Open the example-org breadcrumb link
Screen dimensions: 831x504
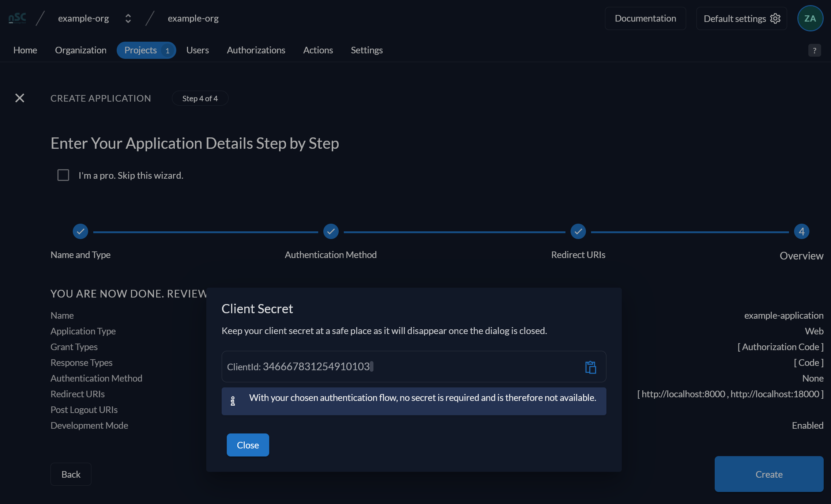click(193, 18)
